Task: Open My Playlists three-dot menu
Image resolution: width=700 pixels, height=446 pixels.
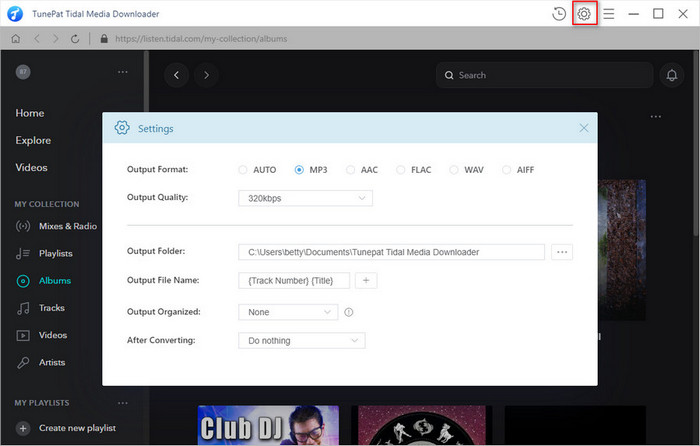Action: point(123,403)
